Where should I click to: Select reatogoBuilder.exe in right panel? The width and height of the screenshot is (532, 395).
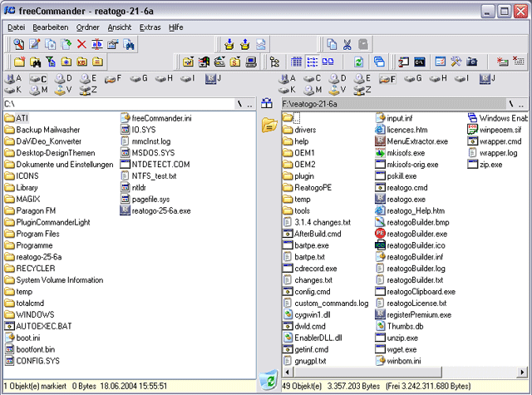pyautogui.click(x=411, y=234)
